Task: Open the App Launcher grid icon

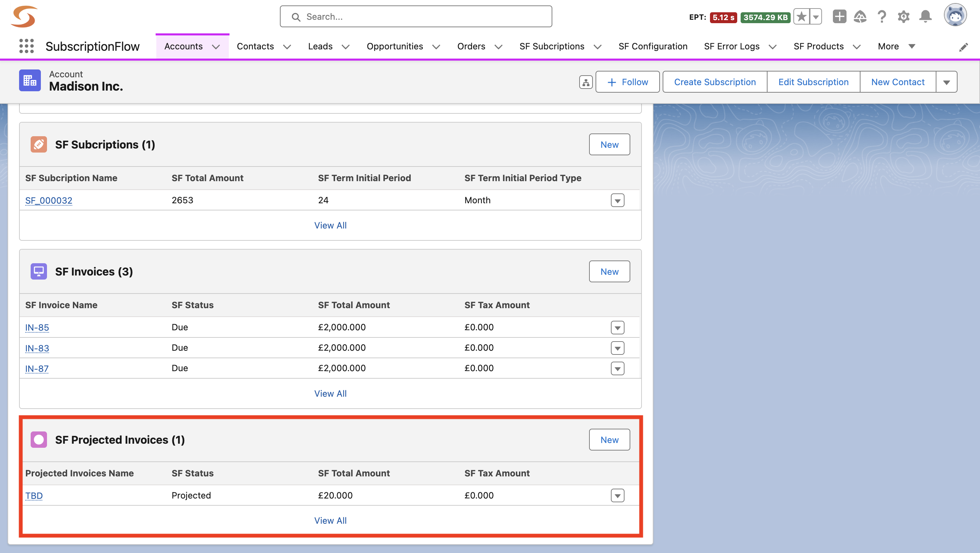Action: pos(26,46)
